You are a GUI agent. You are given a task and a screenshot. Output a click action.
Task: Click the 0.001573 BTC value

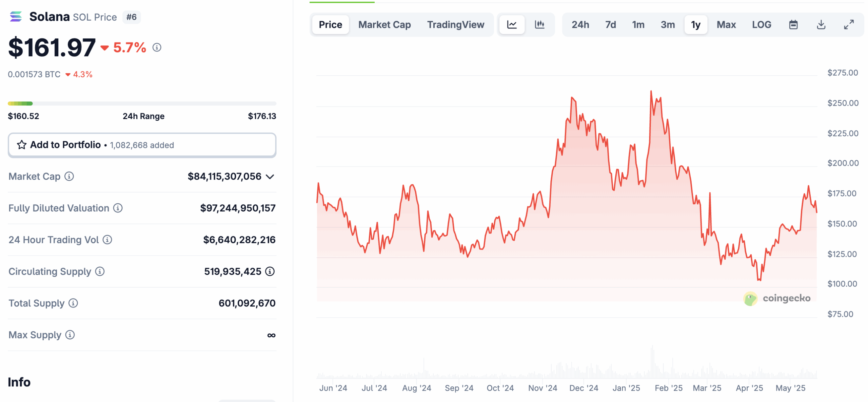(34, 74)
